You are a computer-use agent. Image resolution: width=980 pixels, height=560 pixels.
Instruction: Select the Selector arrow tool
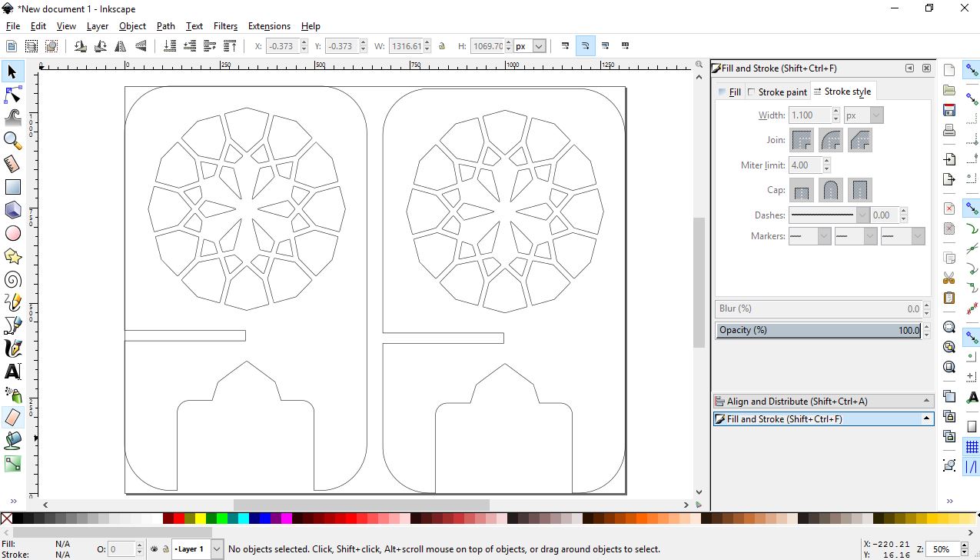point(12,72)
